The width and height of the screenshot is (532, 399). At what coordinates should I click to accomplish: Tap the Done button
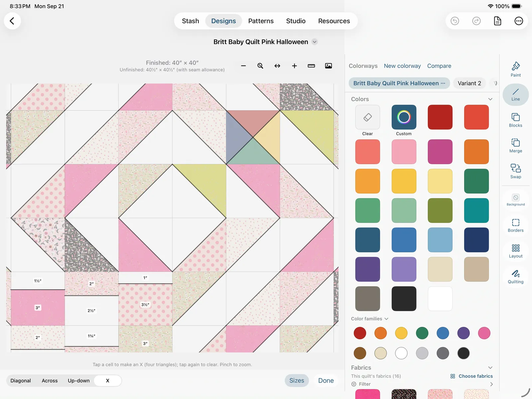326,380
